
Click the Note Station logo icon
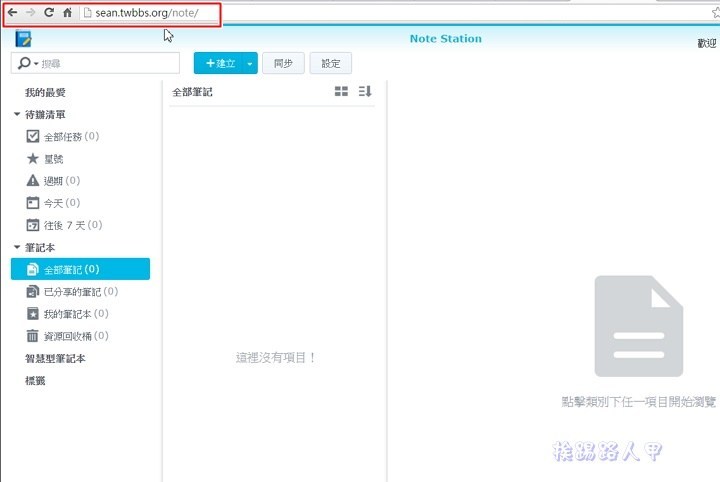point(24,39)
